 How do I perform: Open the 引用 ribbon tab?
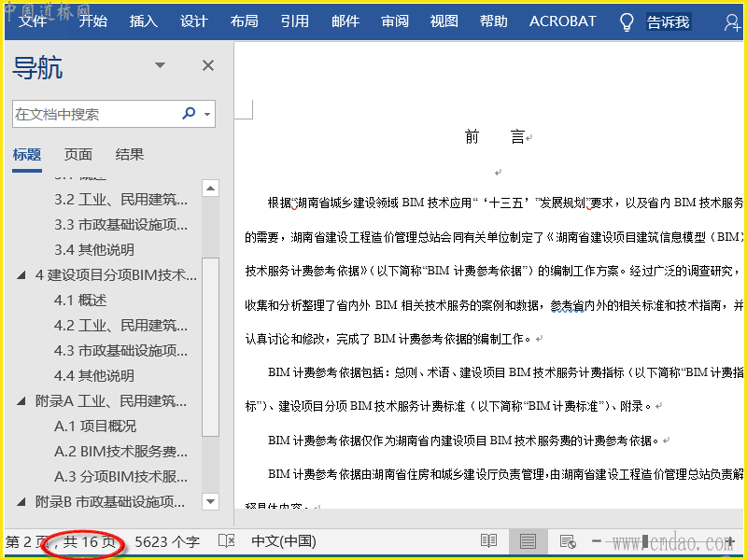coord(295,21)
